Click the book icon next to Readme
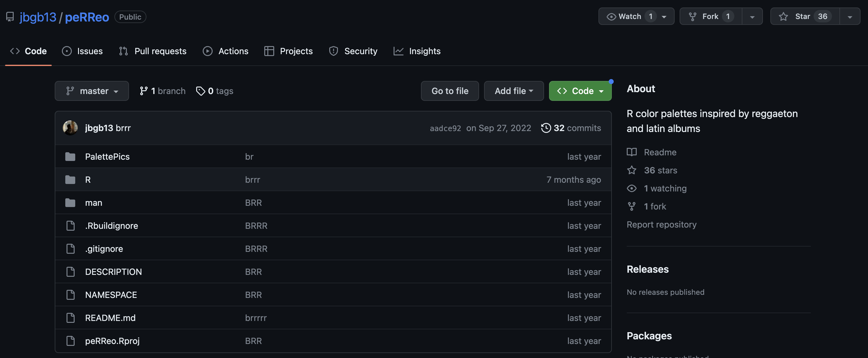 point(632,152)
